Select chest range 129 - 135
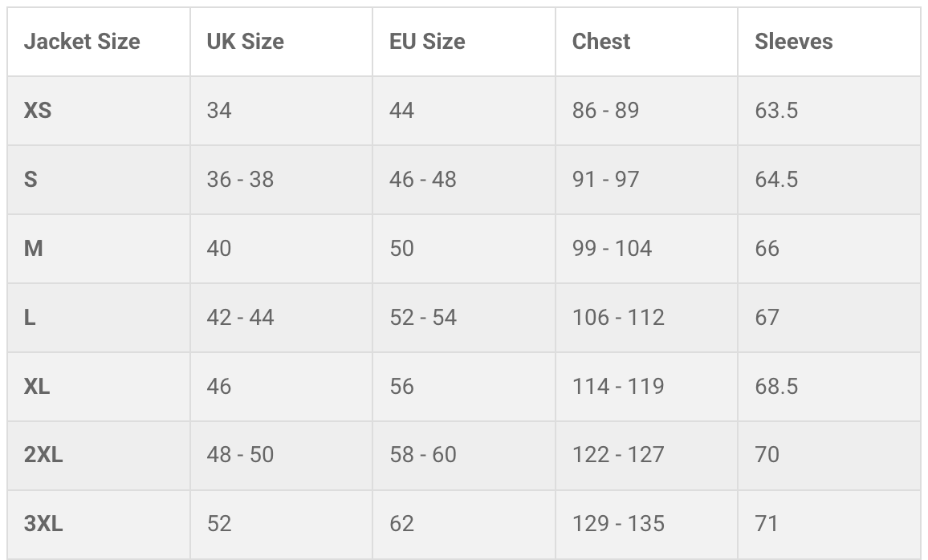 coord(618,524)
